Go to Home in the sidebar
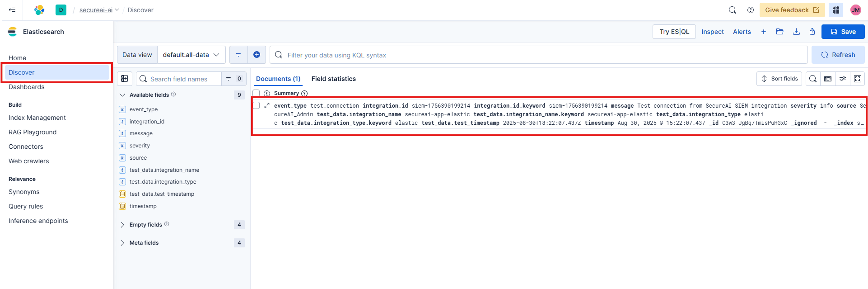Image resolution: width=868 pixels, height=289 pixels. pos(18,58)
